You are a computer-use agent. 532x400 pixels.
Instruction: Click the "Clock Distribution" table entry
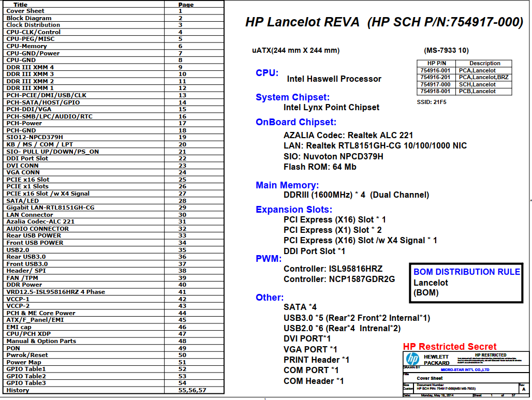[x=33, y=25]
